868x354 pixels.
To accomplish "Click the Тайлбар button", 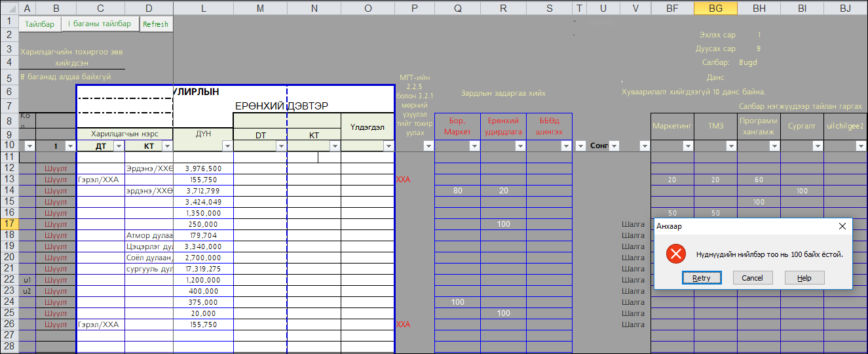I will pyautogui.click(x=39, y=24).
